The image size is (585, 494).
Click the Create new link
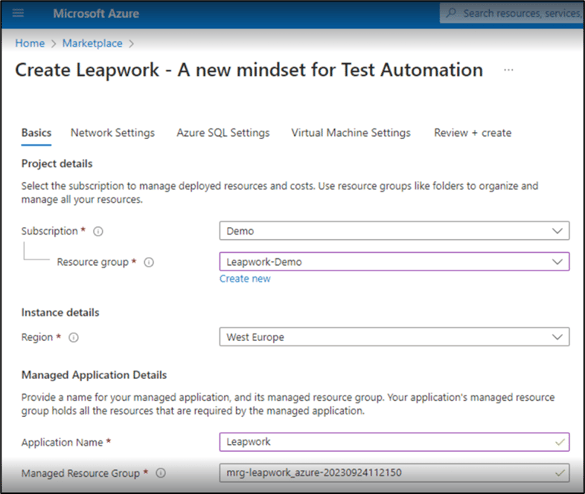coord(245,279)
